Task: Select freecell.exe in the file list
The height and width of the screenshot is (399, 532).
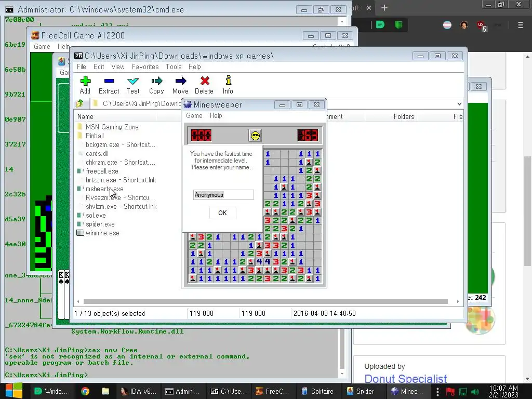Action: tap(98, 171)
